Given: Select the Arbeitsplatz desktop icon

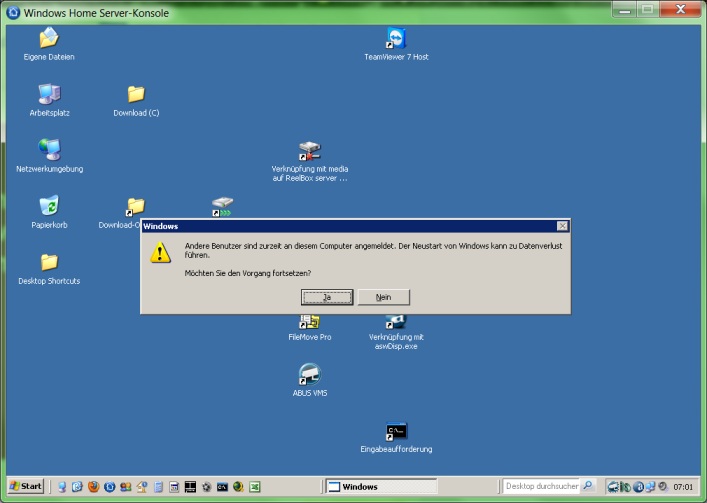Looking at the screenshot, I should point(48,95).
